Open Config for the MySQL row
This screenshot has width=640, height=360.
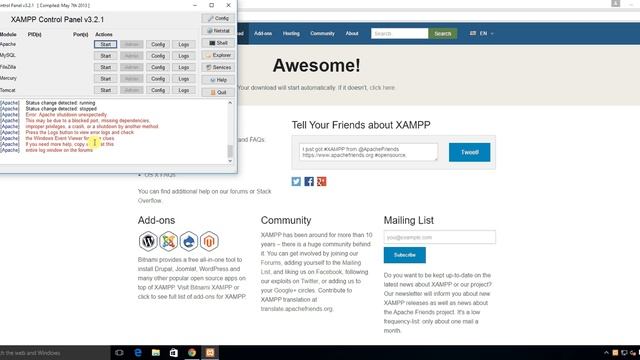158,56
